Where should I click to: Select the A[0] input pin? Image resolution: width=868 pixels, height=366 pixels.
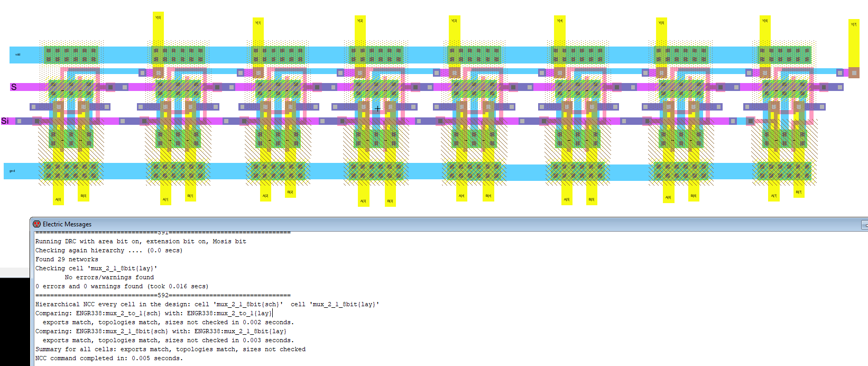coord(58,199)
